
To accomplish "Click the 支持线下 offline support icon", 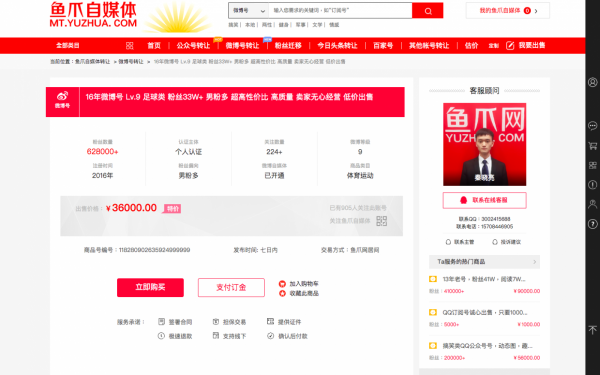I will click(216, 336).
